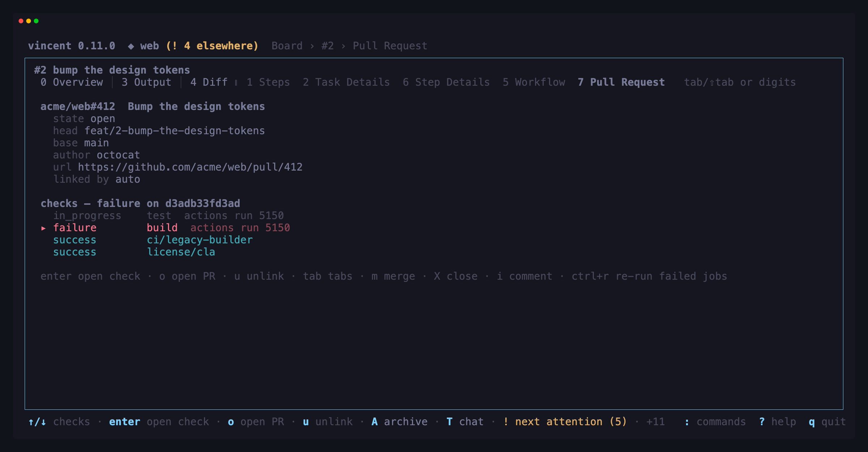Click the '! 4 elsewhere' attention indicator
The height and width of the screenshot is (452, 868).
(212, 46)
